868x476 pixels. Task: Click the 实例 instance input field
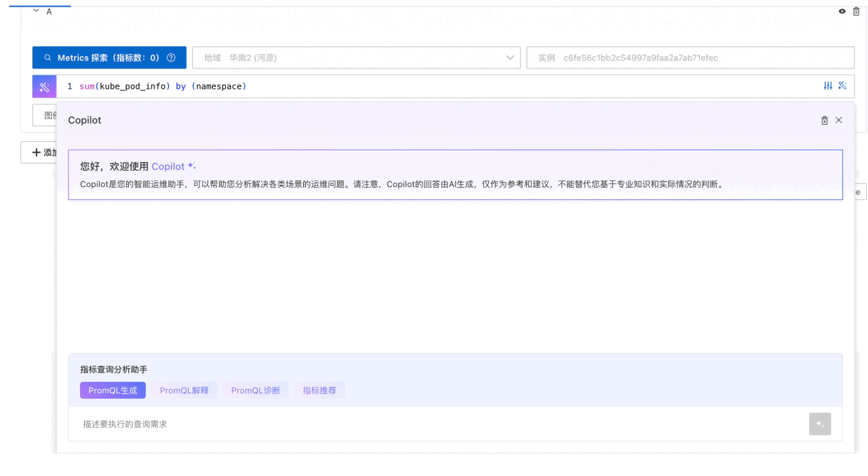[690, 58]
